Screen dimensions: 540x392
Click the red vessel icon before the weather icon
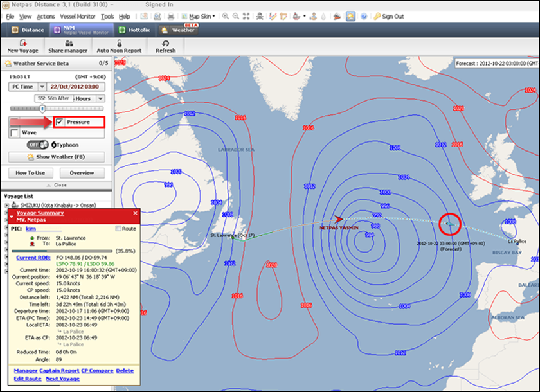click(x=337, y=16)
